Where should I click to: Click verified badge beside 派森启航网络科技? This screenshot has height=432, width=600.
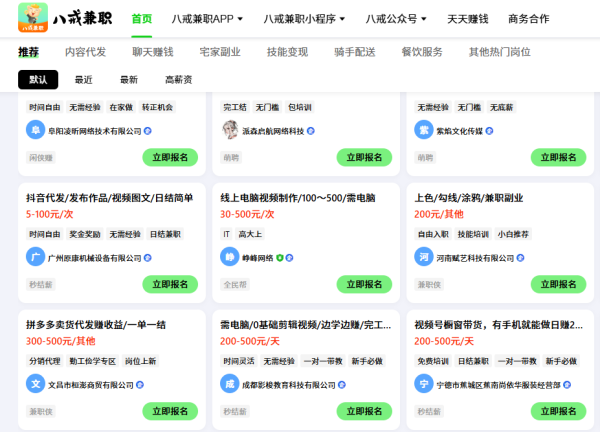point(311,131)
